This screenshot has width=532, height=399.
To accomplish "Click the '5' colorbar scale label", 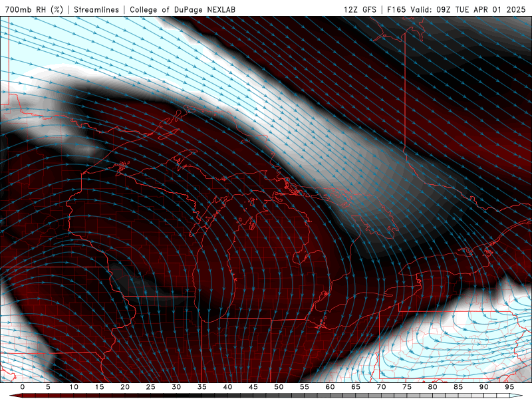I will pyautogui.click(x=48, y=387).
